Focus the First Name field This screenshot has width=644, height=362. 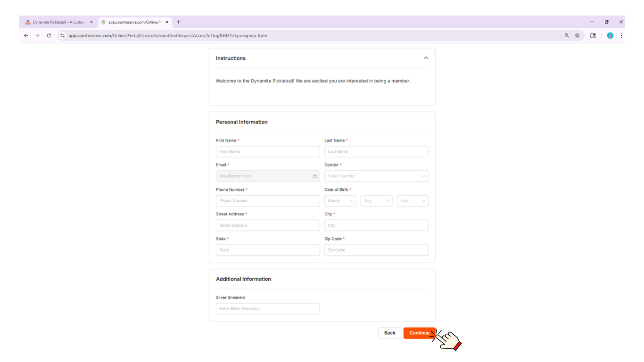(268, 152)
